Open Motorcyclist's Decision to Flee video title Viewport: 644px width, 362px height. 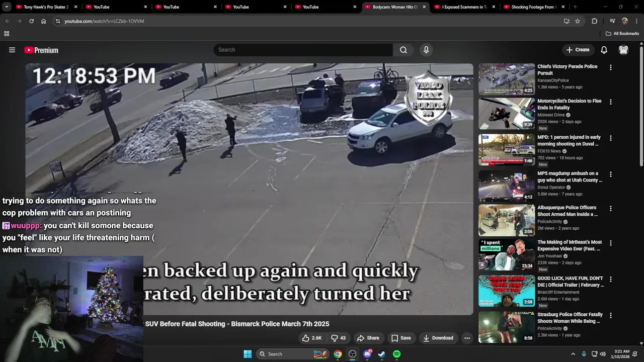569,104
